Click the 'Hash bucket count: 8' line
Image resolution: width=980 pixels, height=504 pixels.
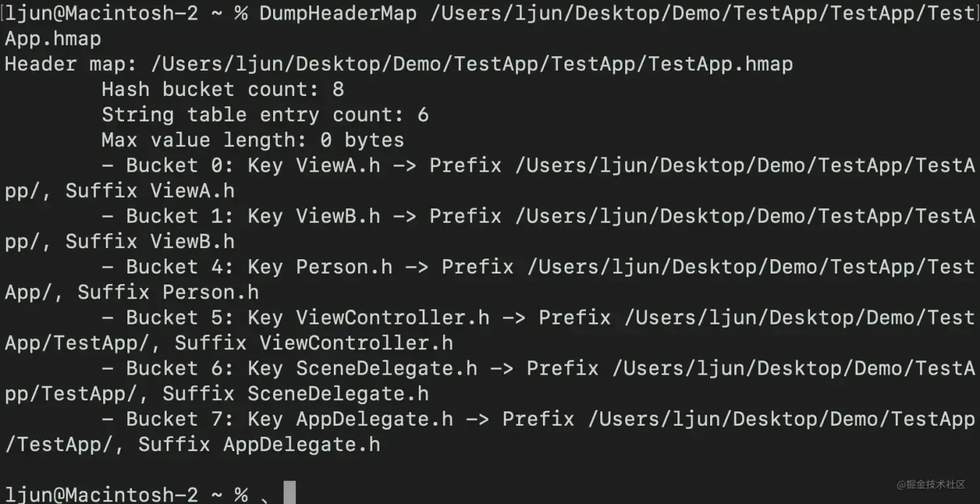pos(222,89)
